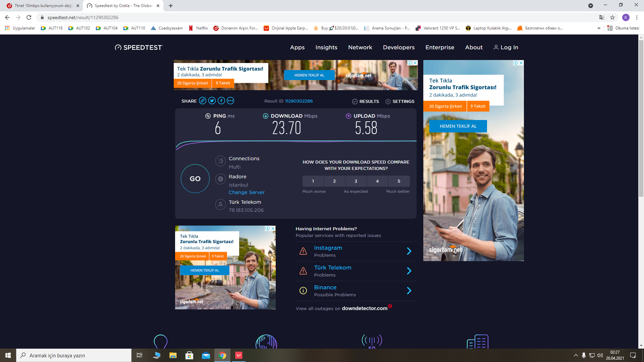Open Netflix bookmark
This screenshot has height=362, width=644.
pyautogui.click(x=198, y=28)
